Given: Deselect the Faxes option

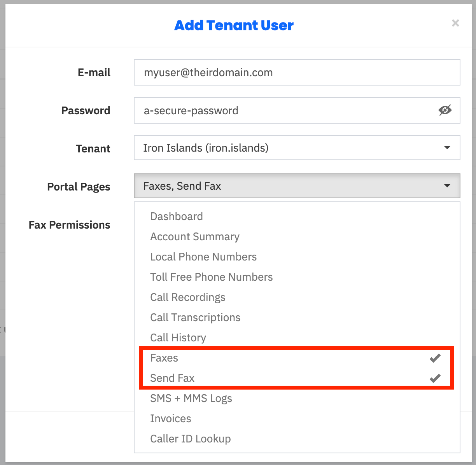Looking at the screenshot, I should pos(297,358).
